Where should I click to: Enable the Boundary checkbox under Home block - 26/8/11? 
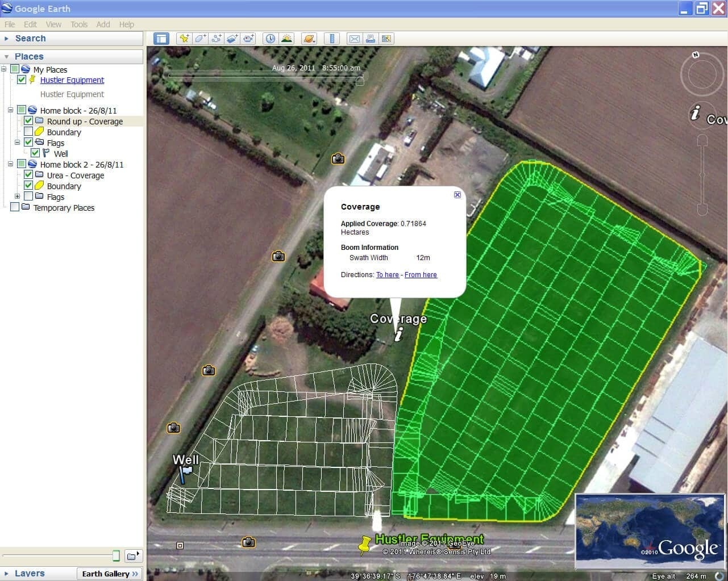28,132
